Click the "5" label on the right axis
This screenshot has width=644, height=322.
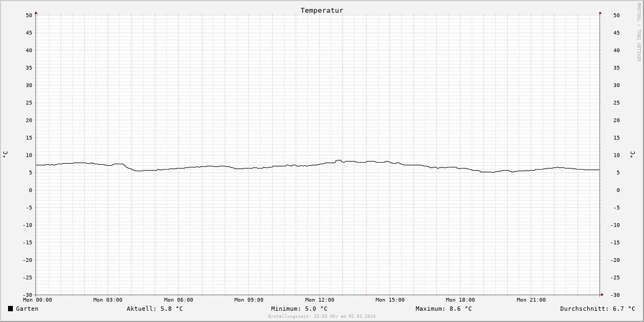[618, 173]
